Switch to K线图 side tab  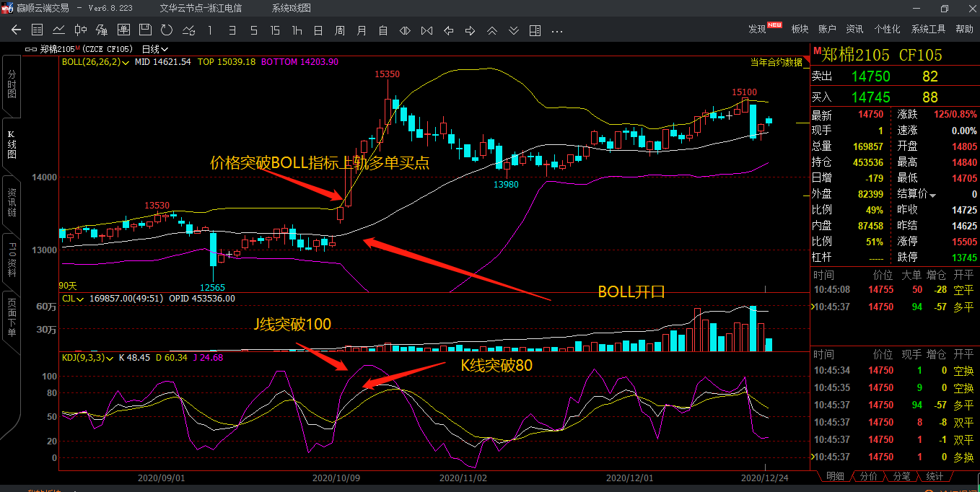pos(11,146)
